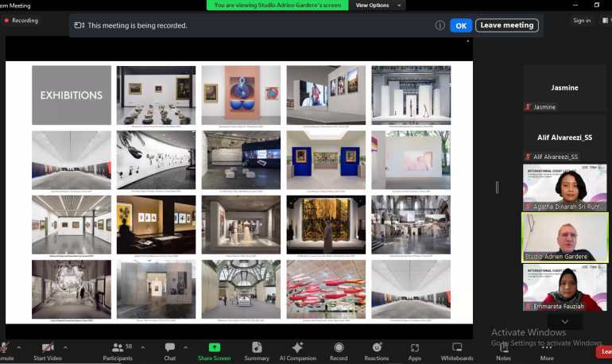Click the side panel divider handle

497,188
